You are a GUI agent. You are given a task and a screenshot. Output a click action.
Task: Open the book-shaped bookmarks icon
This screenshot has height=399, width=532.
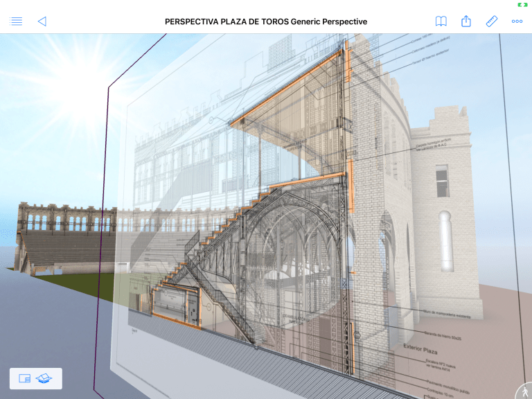pos(441,21)
